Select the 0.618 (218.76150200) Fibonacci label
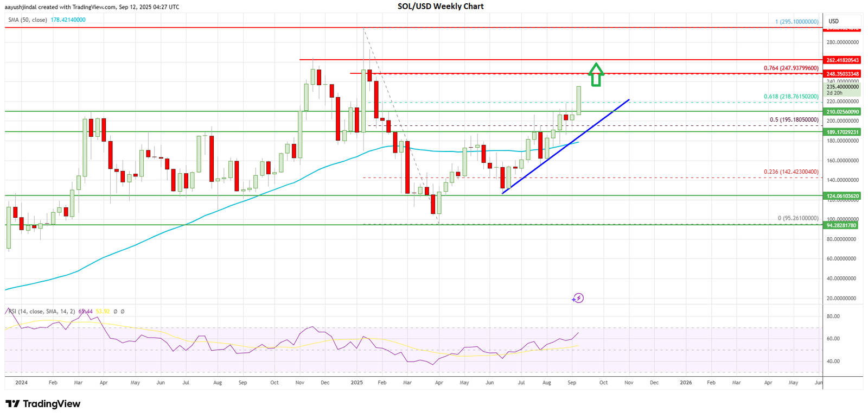868x418 pixels. (x=791, y=97)
